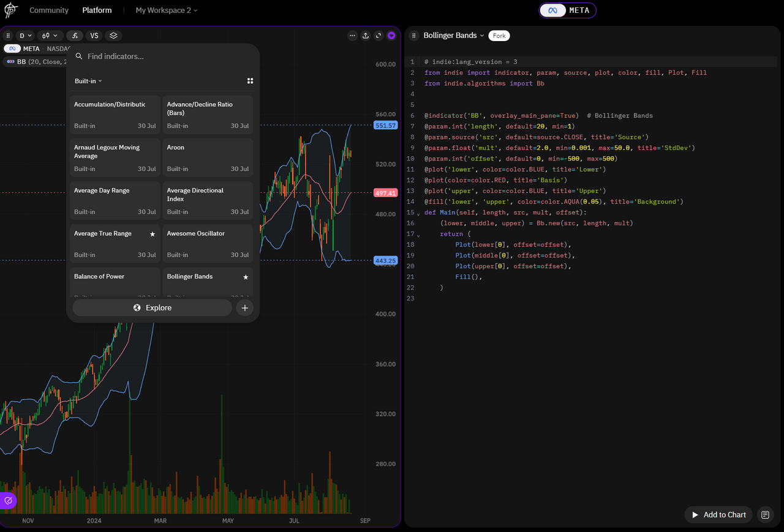Image resolution: width=784 pixels, height=532 pixels.
Task: Click code line 6 @indicator declaration
Action: click(x=538, y=116)
